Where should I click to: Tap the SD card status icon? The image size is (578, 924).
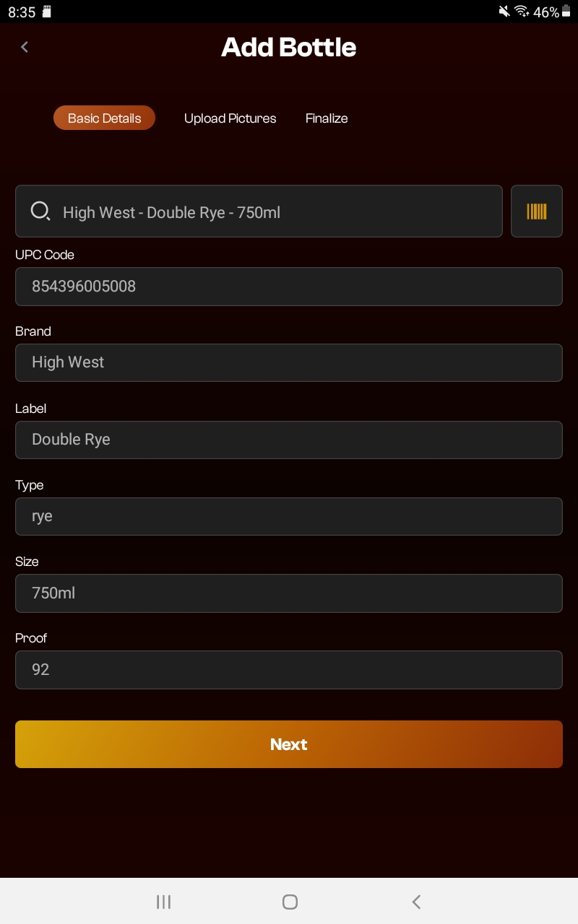47,12
